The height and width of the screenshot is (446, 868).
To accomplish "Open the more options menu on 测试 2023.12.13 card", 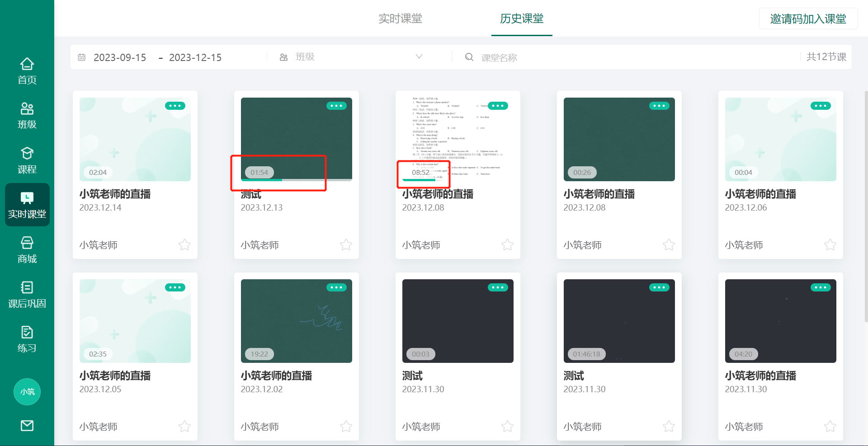I will point(336,105).
